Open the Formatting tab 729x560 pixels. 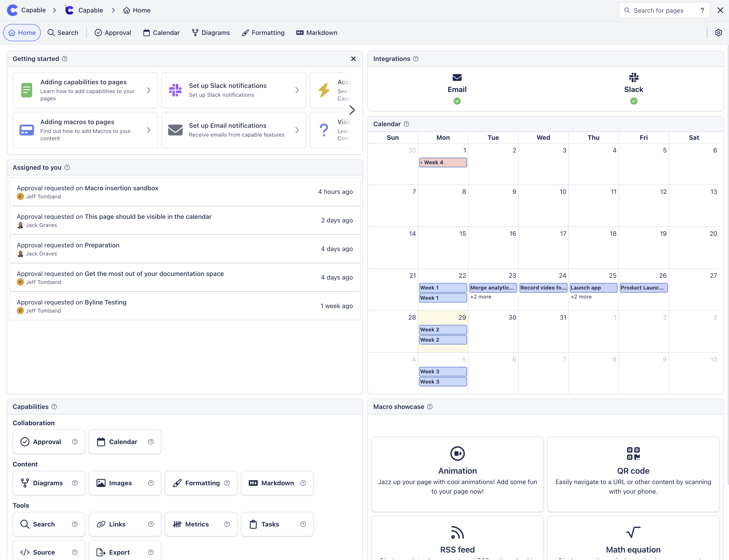pos(263,33)
